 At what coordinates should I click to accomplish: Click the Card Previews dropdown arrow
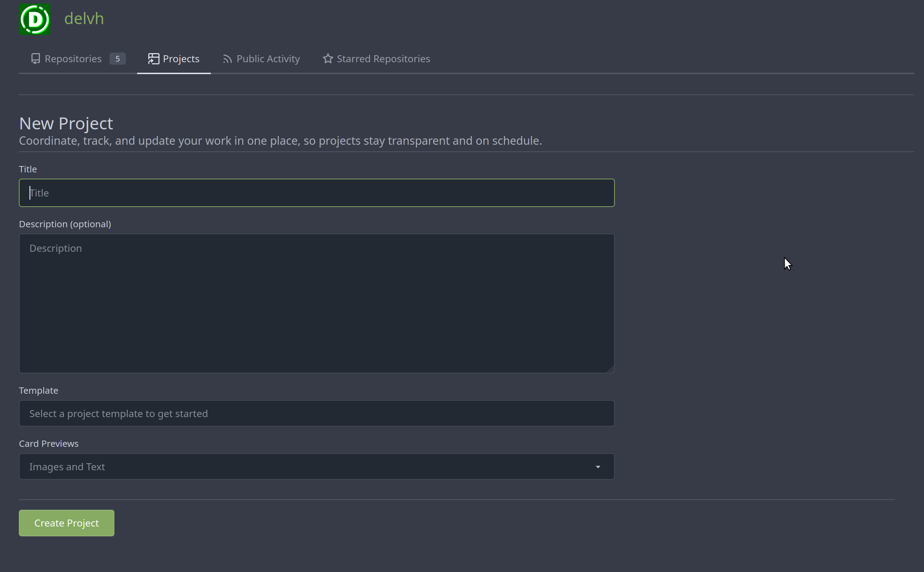[598, 467]
